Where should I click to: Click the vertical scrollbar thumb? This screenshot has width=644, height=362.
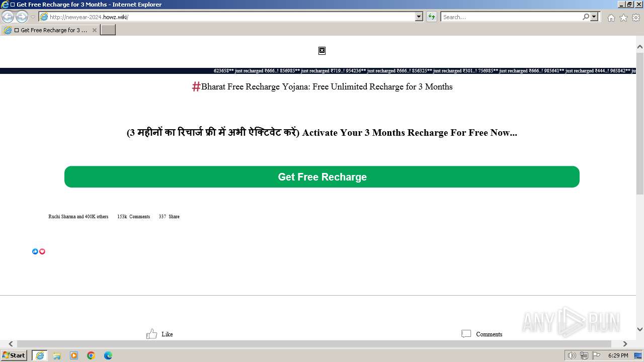coord(640,123)
